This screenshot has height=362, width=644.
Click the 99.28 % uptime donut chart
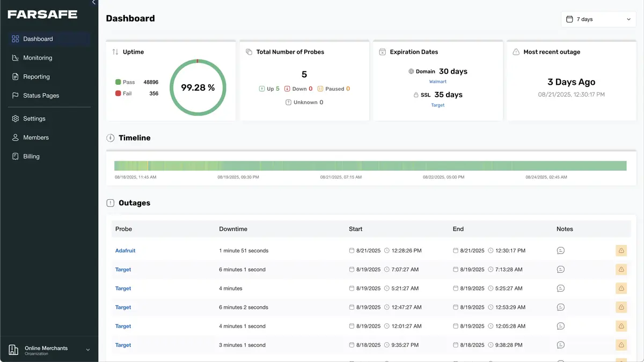[x=197, y=88]
